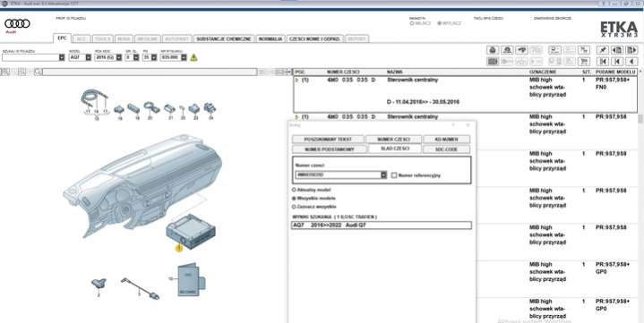Tick the Numer referencyjny checkbox
Screen dimensions: 644x323
[394, 175]
